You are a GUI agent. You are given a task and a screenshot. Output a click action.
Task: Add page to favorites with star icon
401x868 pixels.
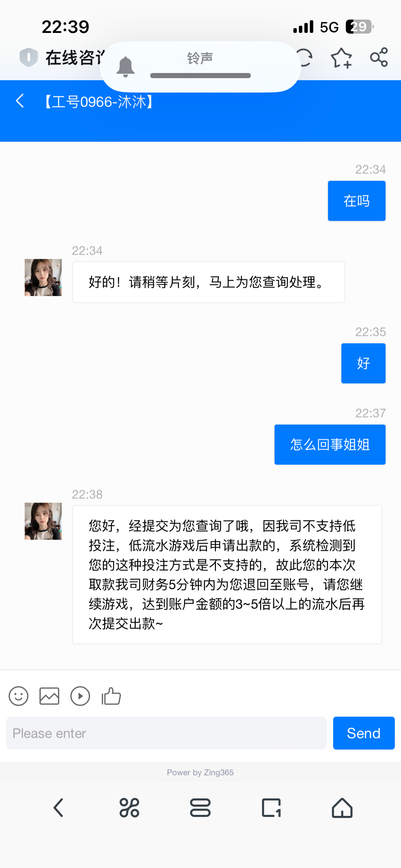[341, 58]
